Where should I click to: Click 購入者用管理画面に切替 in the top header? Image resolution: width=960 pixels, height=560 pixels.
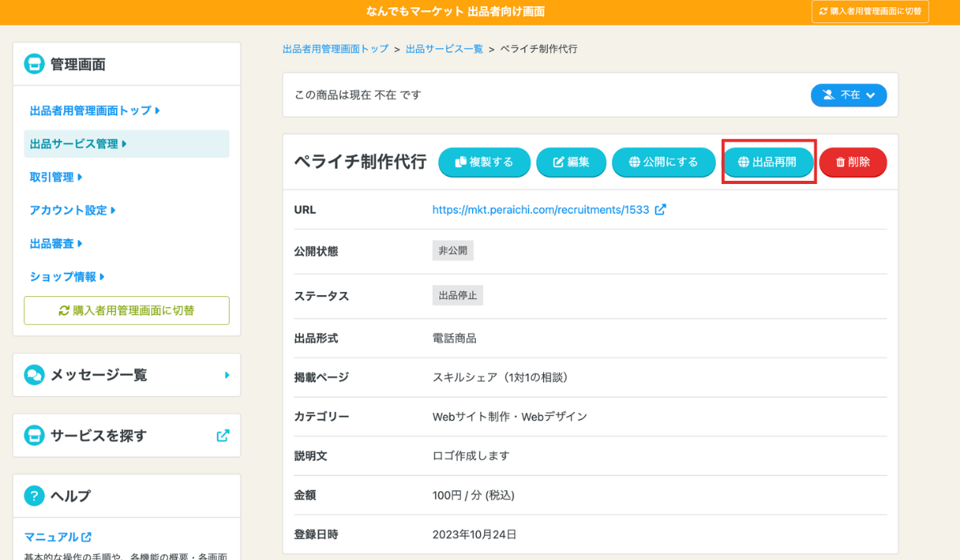click(x=870, y=11)
